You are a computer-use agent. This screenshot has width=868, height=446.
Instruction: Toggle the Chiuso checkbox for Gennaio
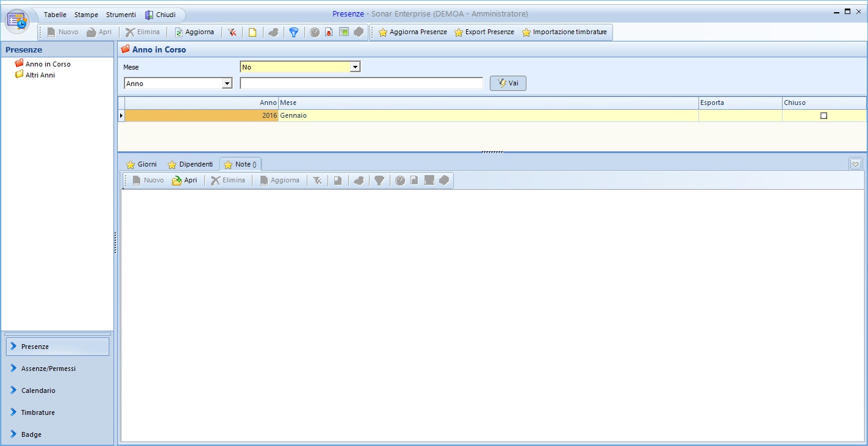tap(823, 116)
